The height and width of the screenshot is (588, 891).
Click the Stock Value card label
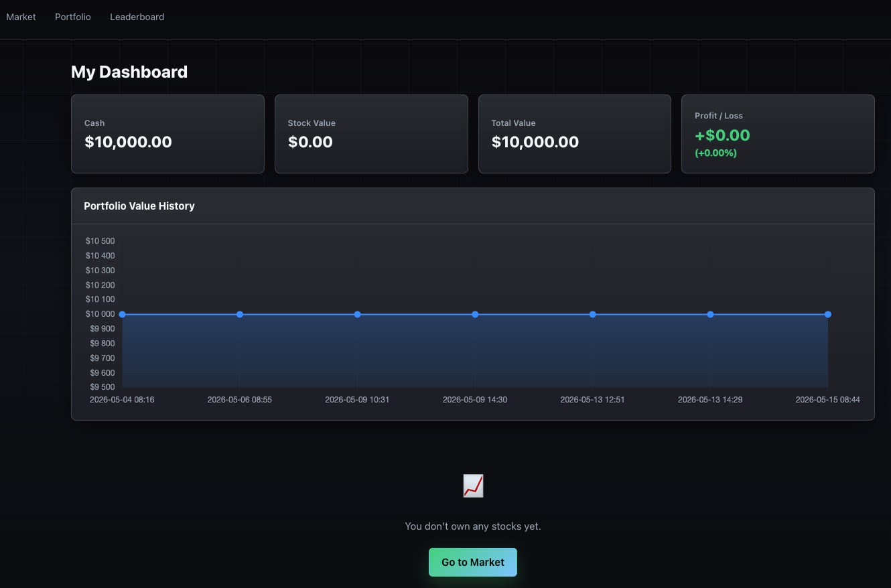coord(312,123)
